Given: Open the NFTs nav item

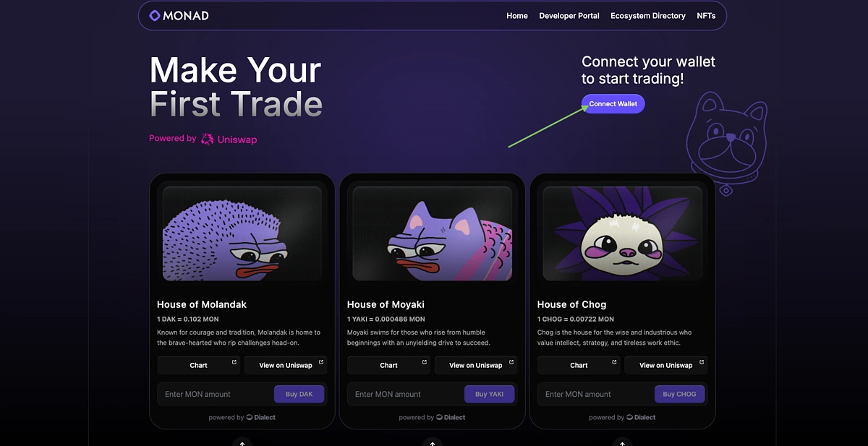Looking at the screenshot, I should coord(706,16).
